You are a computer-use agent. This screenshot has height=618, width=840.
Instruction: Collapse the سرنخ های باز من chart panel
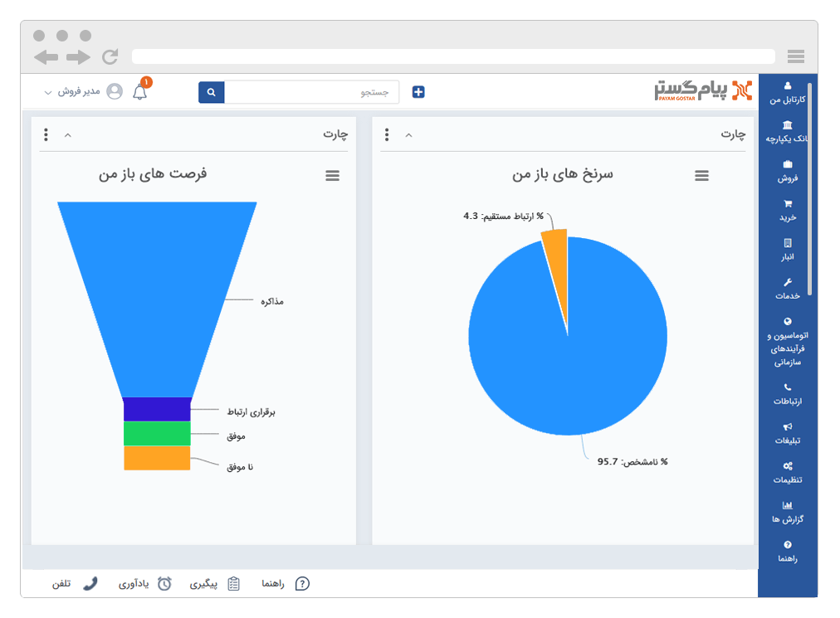pyautogui.click(x=408, y=134)
